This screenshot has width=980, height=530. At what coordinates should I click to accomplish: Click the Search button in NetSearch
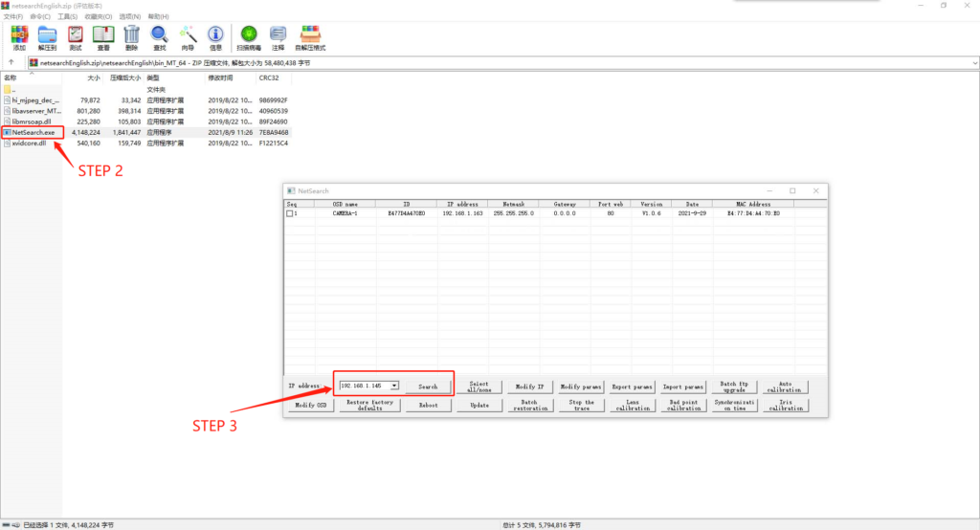[x=427, y=386]
